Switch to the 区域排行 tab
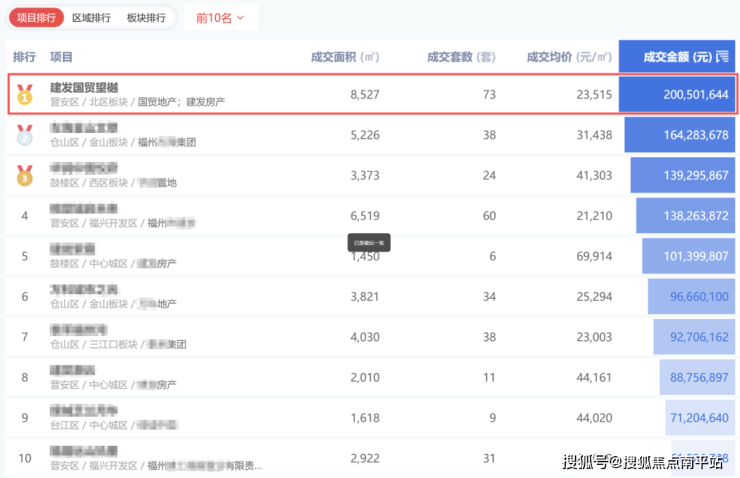 click(92, 18)
